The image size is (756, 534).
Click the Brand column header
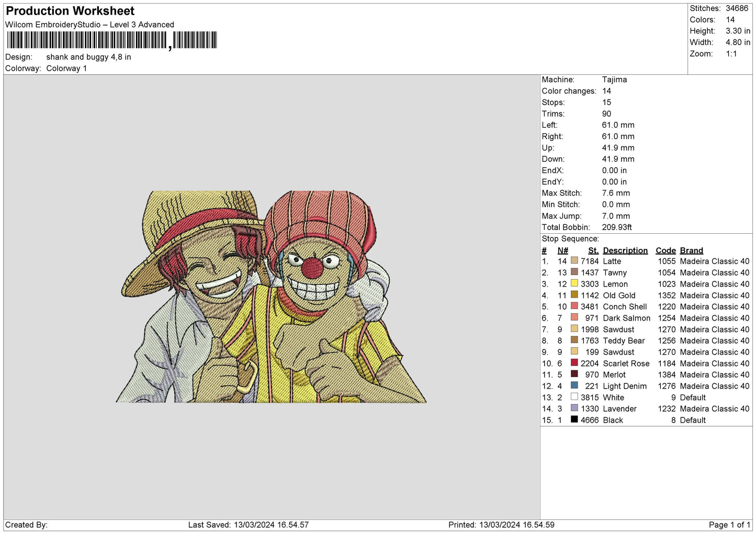[x=692, y=251]
